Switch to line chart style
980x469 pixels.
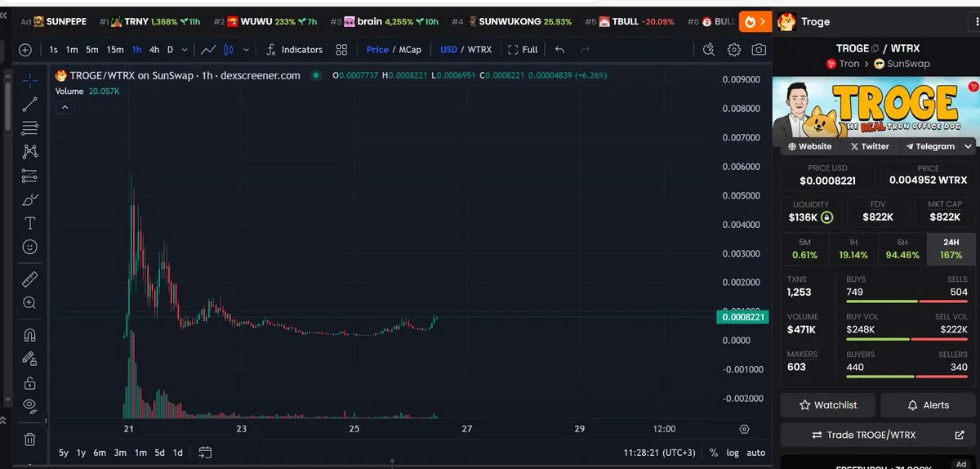click(x=209, y=50)
